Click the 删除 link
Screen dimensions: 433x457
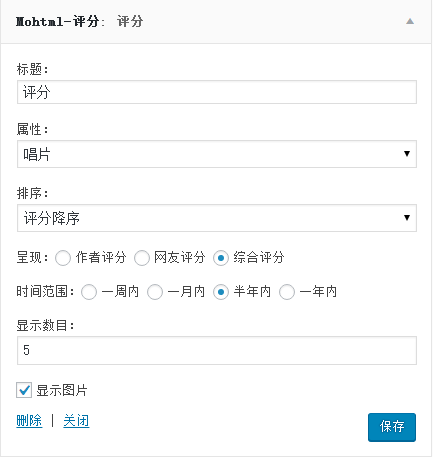pos(29,421)
